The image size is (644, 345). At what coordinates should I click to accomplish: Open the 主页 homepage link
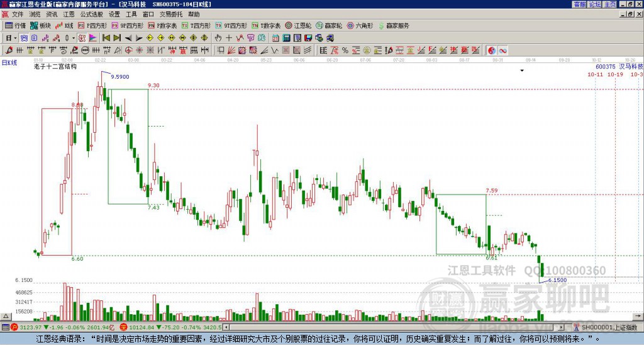tap(610, 4)
